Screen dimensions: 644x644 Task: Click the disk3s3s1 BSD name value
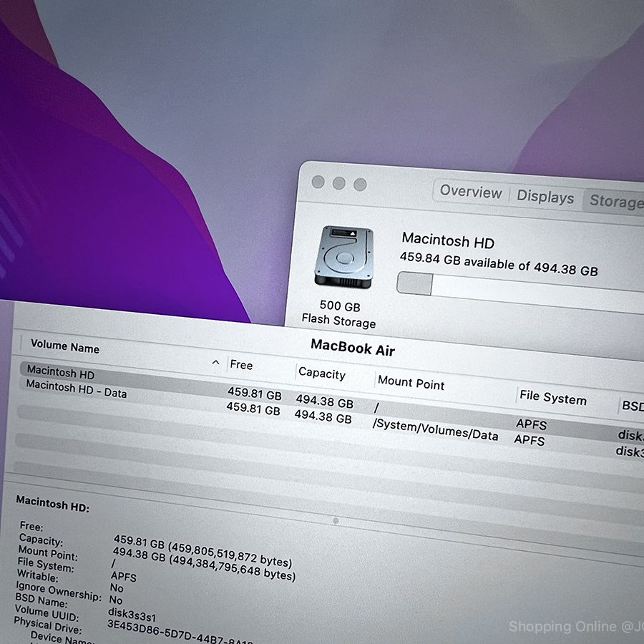(x=132, y=615)
